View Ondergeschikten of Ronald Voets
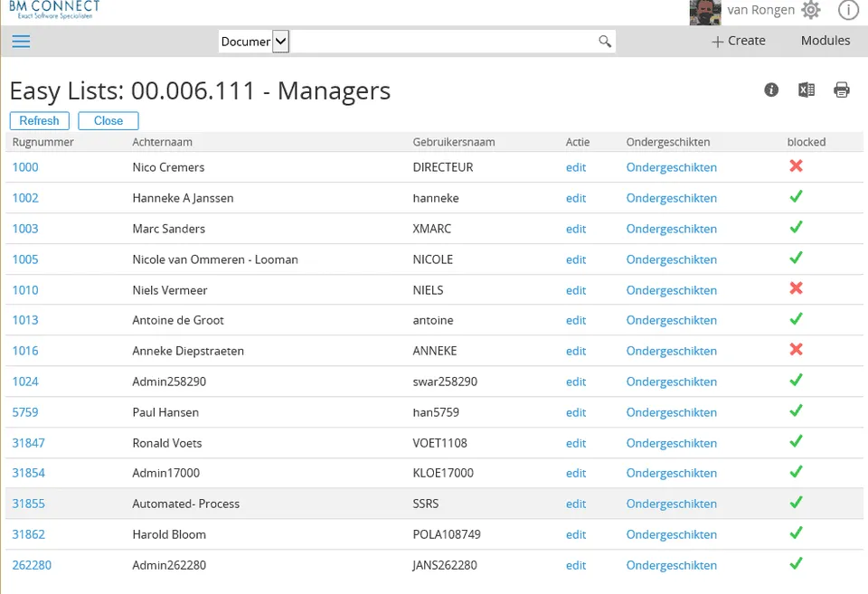 [672, 443]
